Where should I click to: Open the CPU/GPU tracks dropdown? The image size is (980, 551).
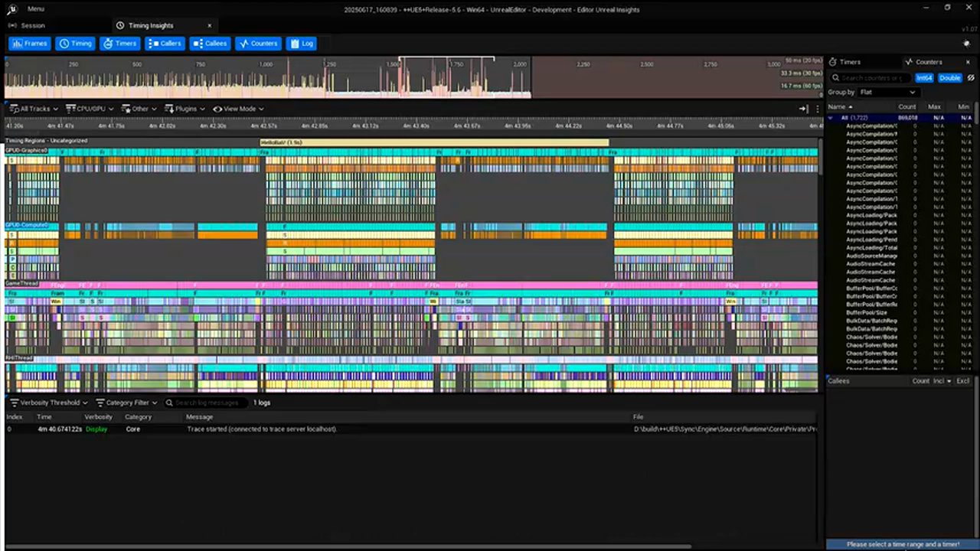click(88, 109)
